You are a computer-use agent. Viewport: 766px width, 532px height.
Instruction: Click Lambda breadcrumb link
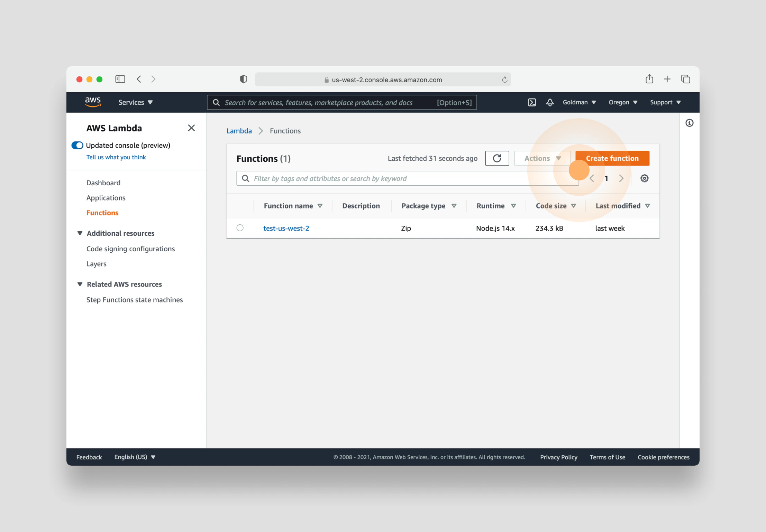click(x=239, y=131)
